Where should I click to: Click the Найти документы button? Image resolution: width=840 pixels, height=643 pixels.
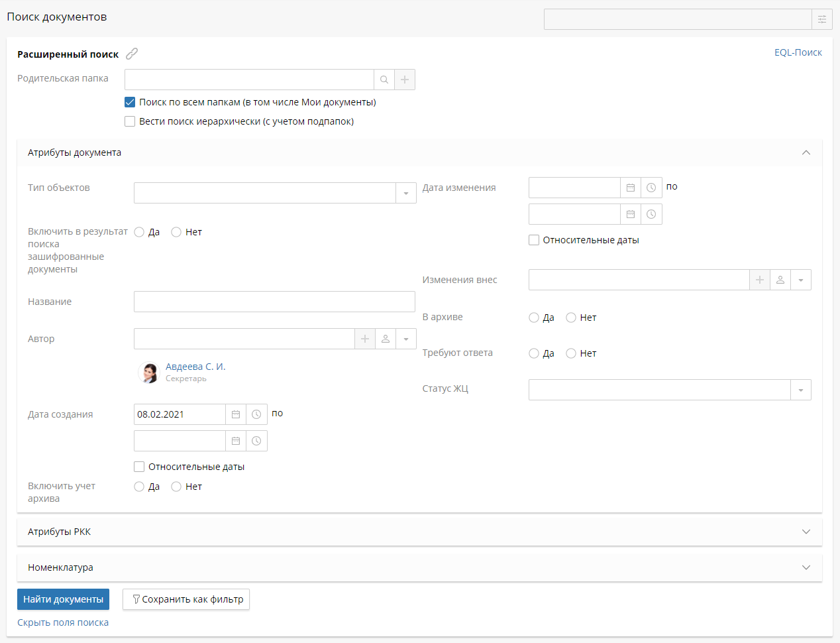[x=63, y=599]
